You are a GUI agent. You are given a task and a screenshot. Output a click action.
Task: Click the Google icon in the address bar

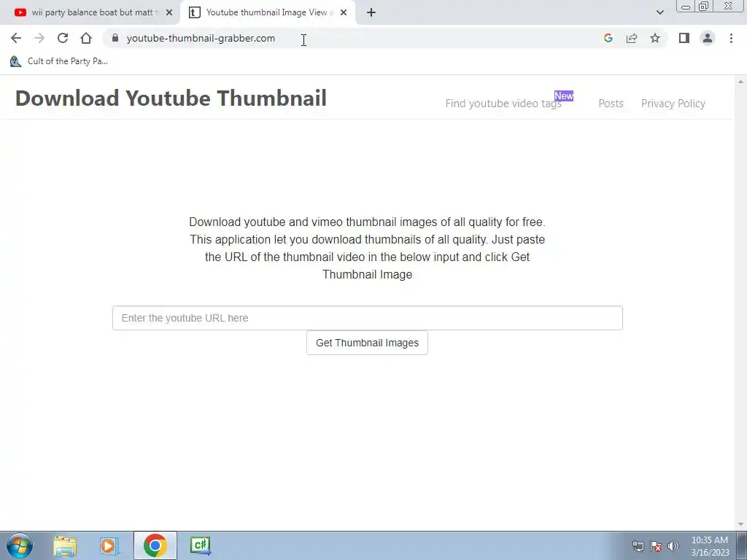click(x=608, y=38)
